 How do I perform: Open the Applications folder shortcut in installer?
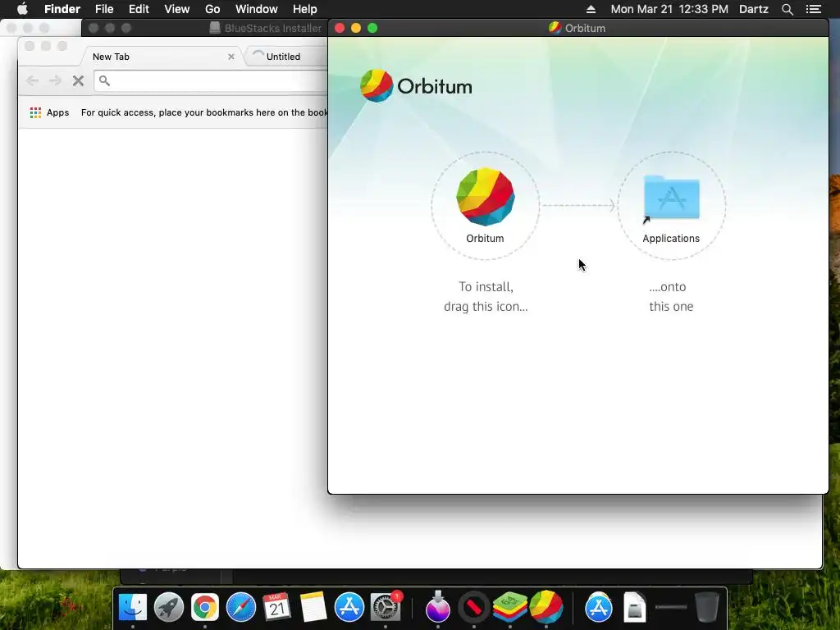click(x=671, y=198)
